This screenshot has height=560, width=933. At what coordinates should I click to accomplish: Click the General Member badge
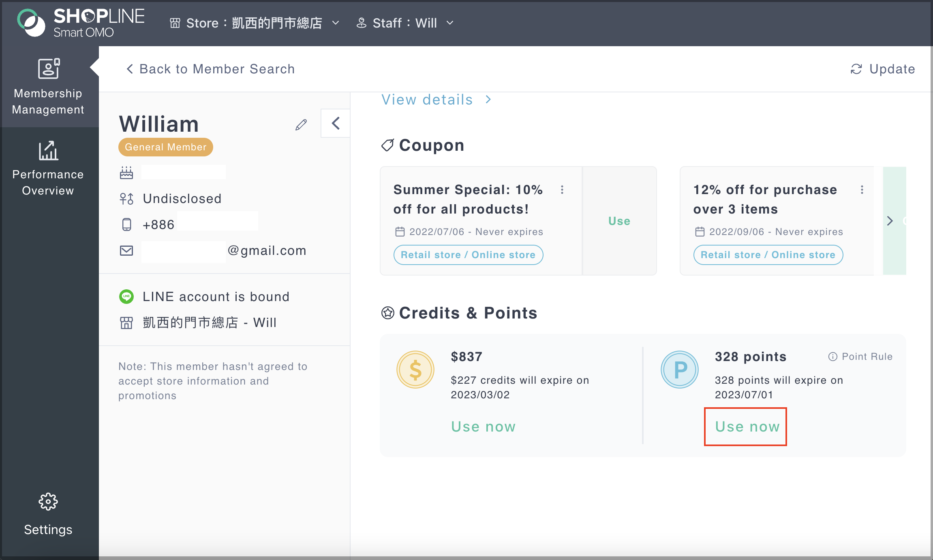166,147
